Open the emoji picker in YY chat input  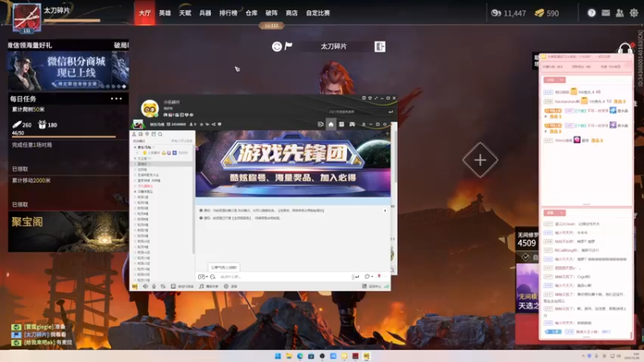(213, 277)
